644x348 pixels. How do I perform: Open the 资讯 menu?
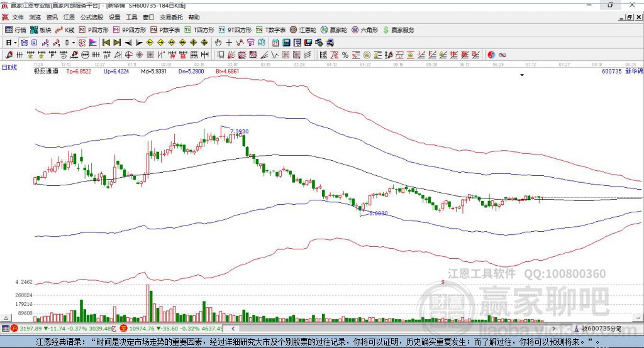[x=52, y=17]
